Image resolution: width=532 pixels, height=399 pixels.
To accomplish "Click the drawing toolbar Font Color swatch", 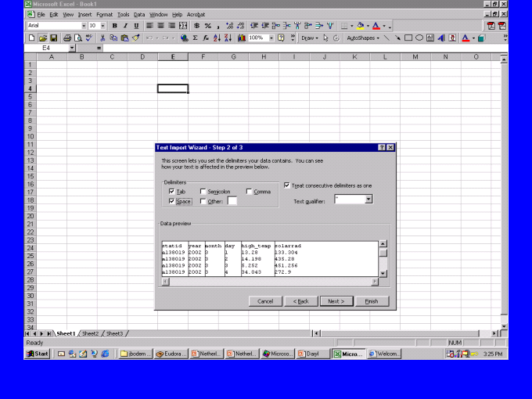I will pyautogui.click(x=465, y=38).
